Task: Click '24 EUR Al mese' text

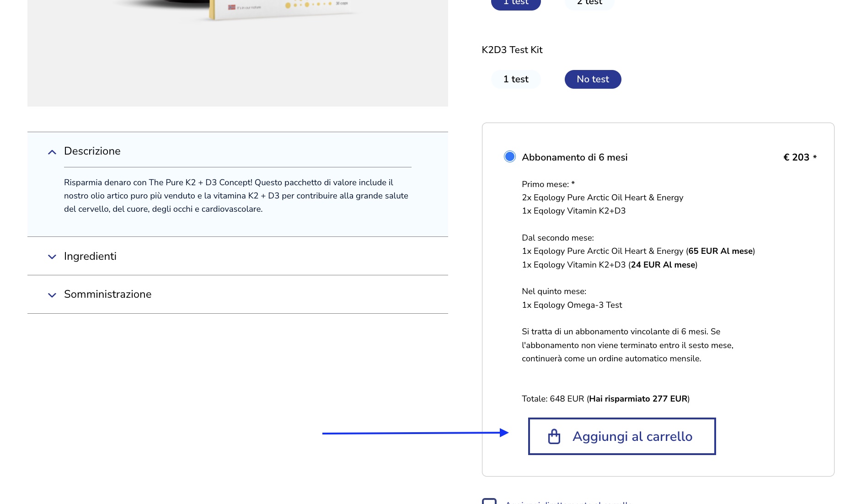Action: (x=663, y=265)
